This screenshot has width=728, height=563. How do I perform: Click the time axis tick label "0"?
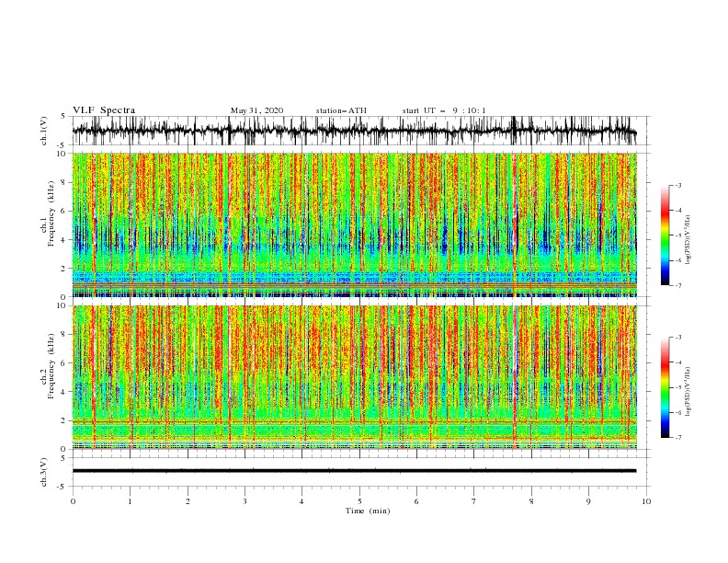(x=73, y=501)
